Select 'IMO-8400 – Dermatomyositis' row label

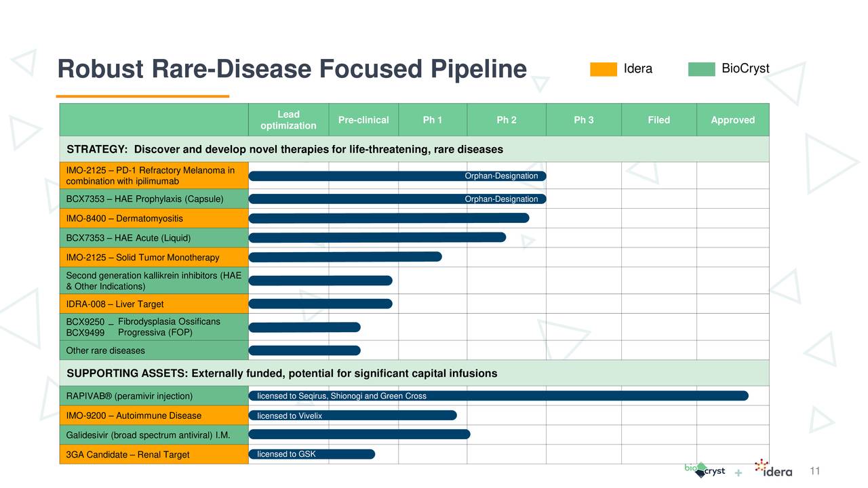(154, 218)
